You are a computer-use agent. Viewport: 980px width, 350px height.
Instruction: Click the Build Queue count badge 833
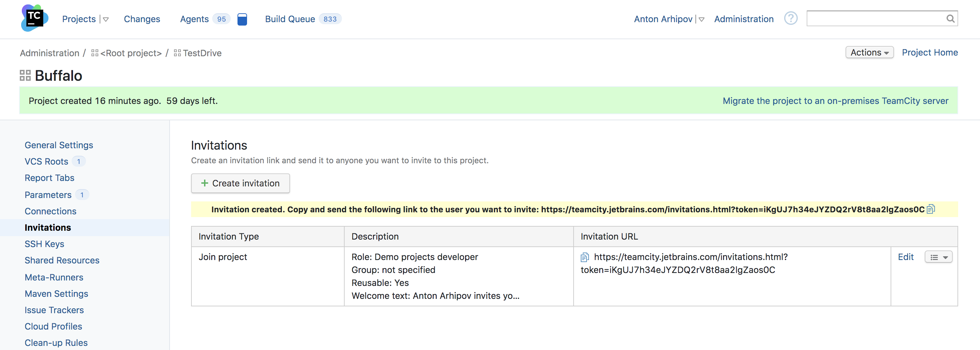[x=330, y=19]
